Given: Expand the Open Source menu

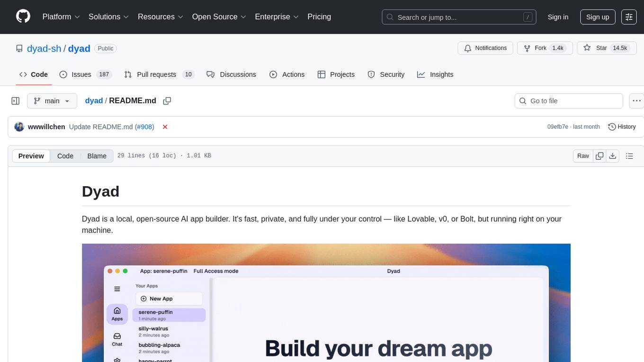Looking at the screenshot, I should click(x=219, y=17).
